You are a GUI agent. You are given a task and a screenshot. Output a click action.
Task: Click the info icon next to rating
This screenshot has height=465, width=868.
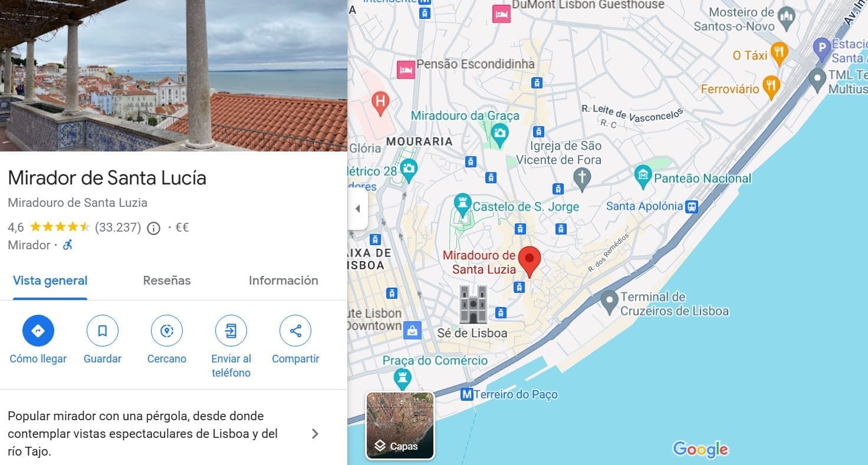pyautogui.click(x=153, y=228)
